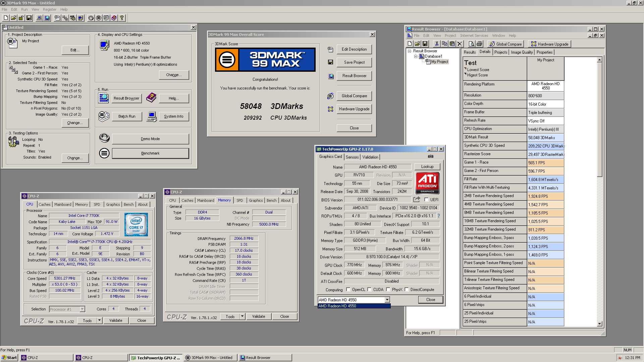Click the Paste icon in Result Browser toolbar
Screen dimensions: 644x362
click(452, 44)
